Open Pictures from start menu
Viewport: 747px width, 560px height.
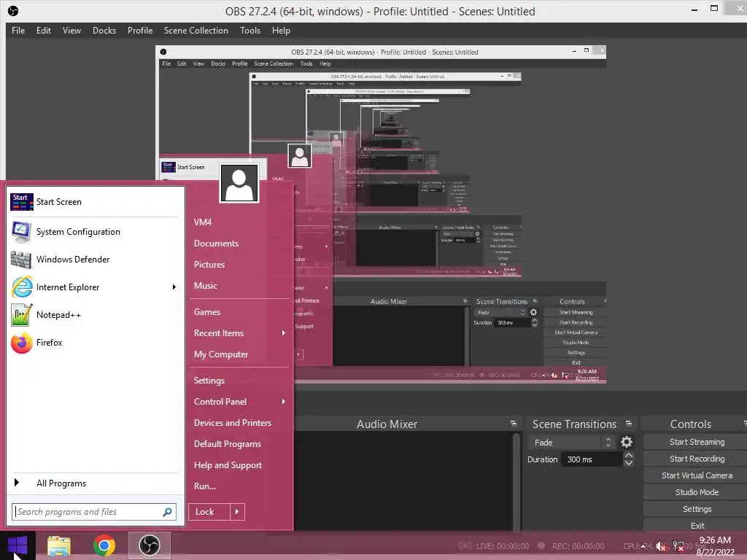209,265
